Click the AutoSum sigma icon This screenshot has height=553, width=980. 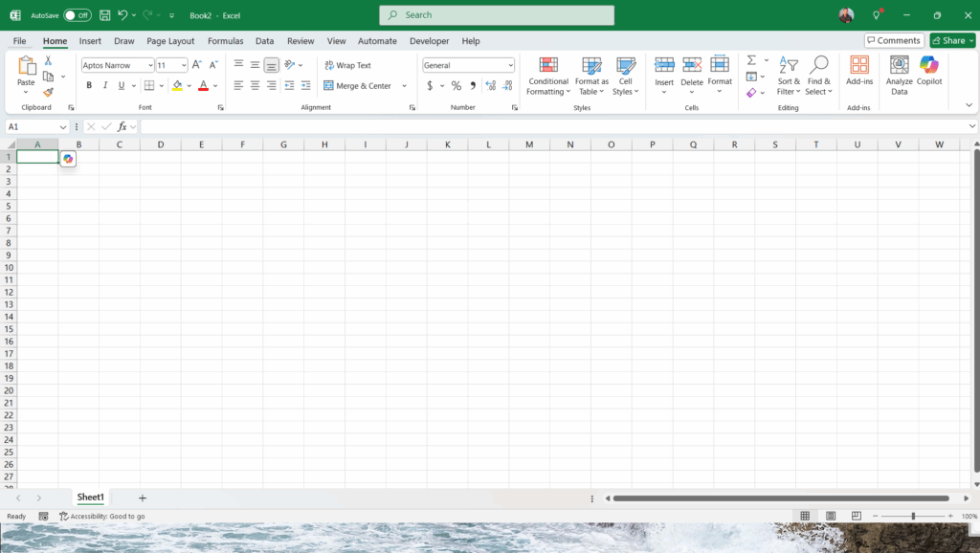pos(751,60)
